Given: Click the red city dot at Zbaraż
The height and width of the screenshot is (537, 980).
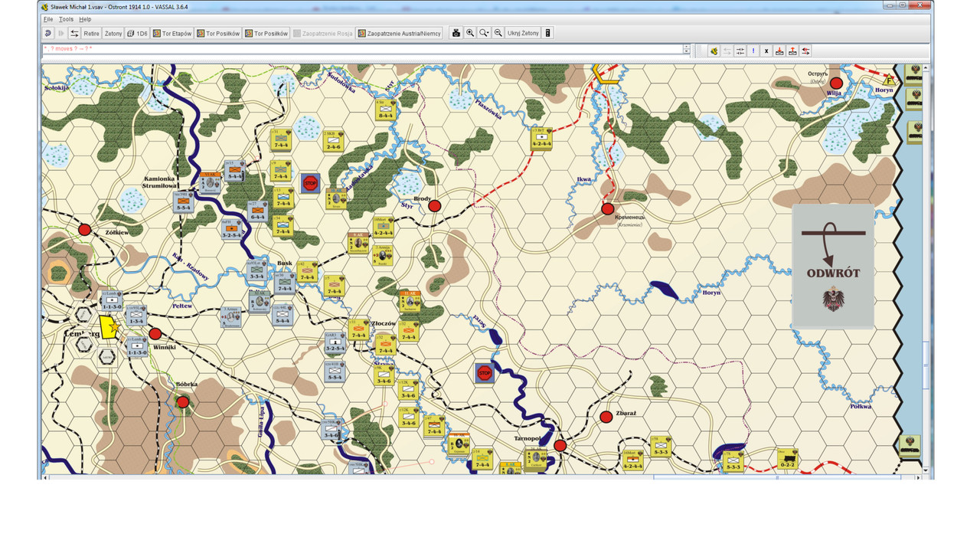Looking at the screenshot, I should click(606, 417).
